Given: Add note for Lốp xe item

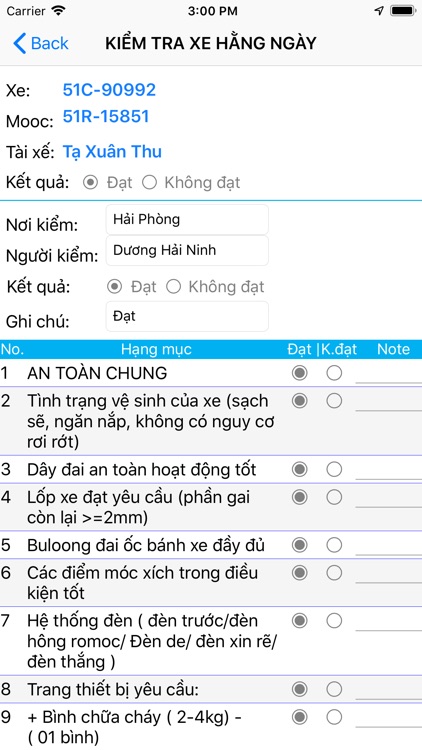Looking at the screenshot, I should [x=389, y=498].
